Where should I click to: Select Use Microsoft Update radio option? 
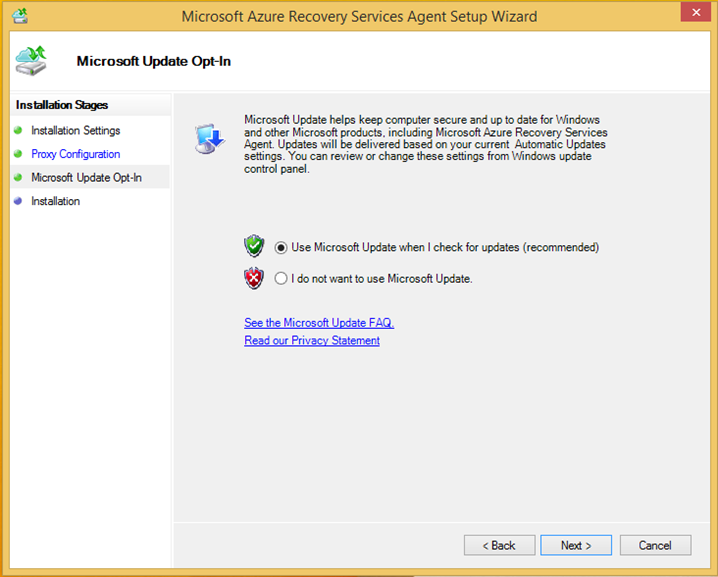click(281, 248)
